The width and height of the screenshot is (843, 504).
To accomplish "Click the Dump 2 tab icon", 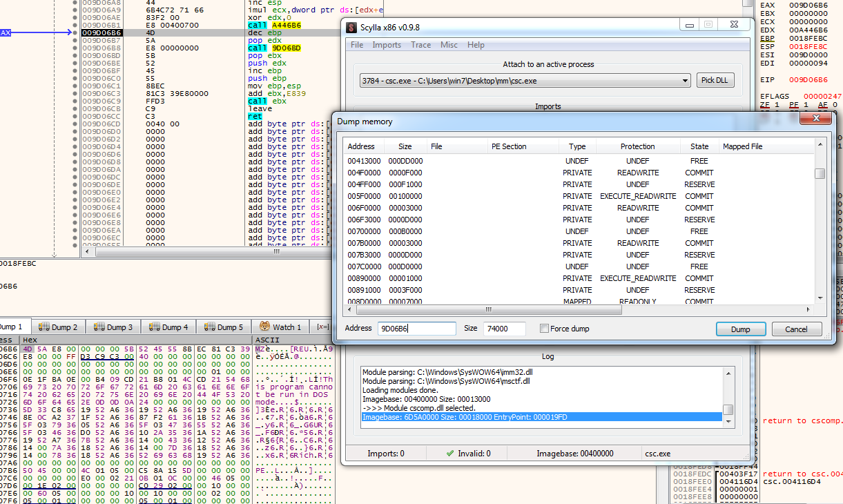I will pyautogui.click(x=45, y=327).
